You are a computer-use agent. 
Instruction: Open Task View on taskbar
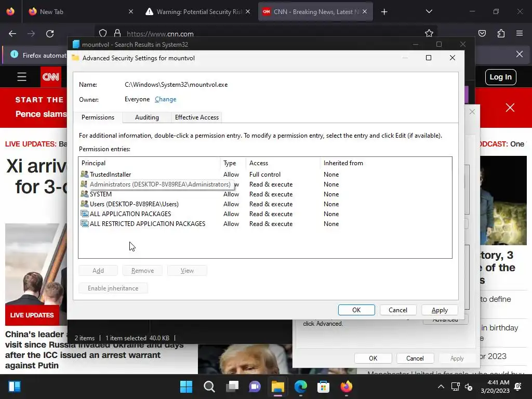pos(232,387)
